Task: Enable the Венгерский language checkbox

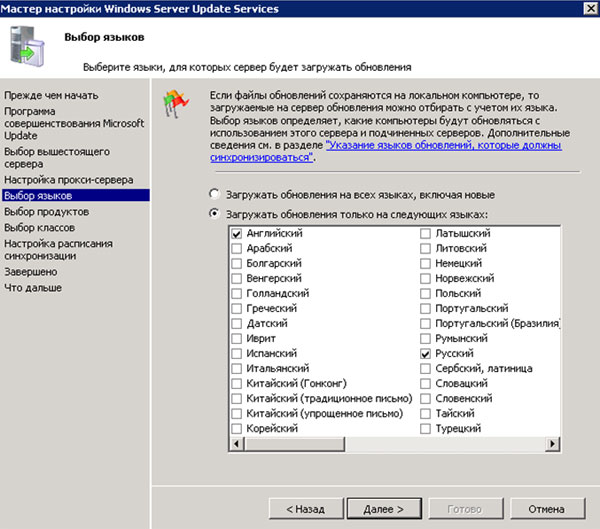Action: click(x=236, y=278)
